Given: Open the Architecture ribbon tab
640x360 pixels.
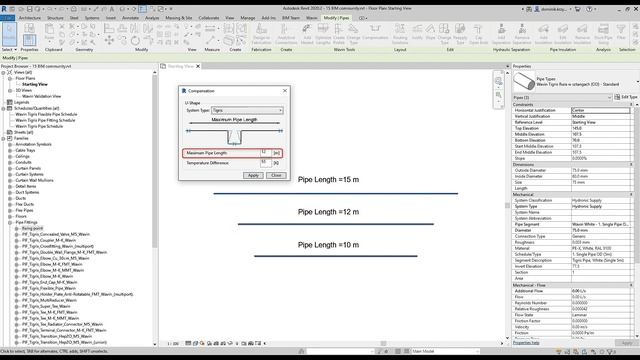Looking at the screenshot, I should [x=30, y=18].
